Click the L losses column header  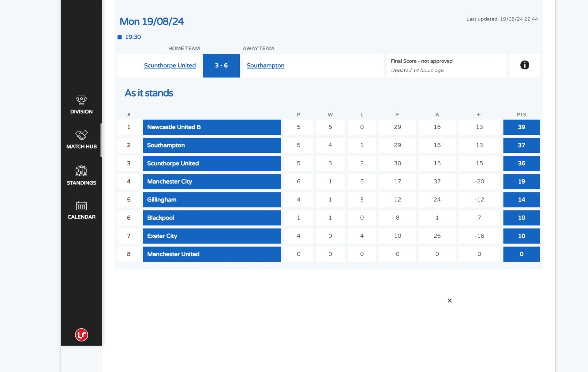click(362, 115)
